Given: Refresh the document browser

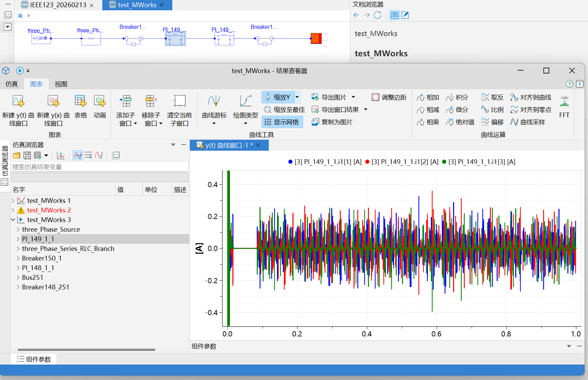Looking at the screenshot, I should tap(377, 15).
